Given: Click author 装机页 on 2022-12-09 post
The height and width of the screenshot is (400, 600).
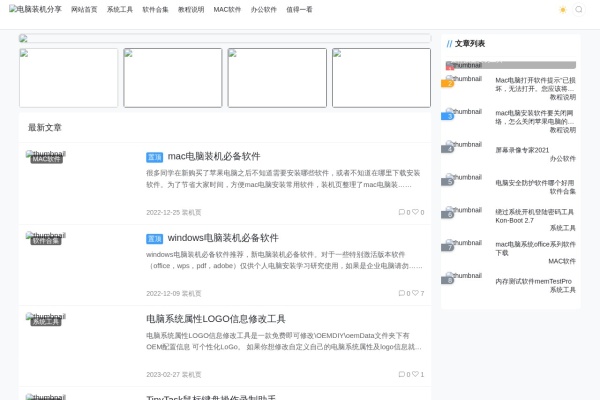Looking at the screenshot, I should click(191, 294).
